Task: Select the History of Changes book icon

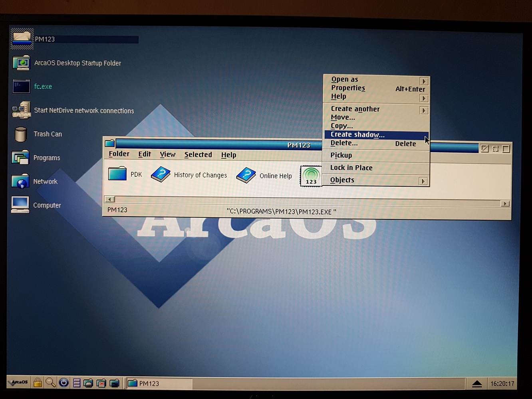Action: (x=161, y=174)
